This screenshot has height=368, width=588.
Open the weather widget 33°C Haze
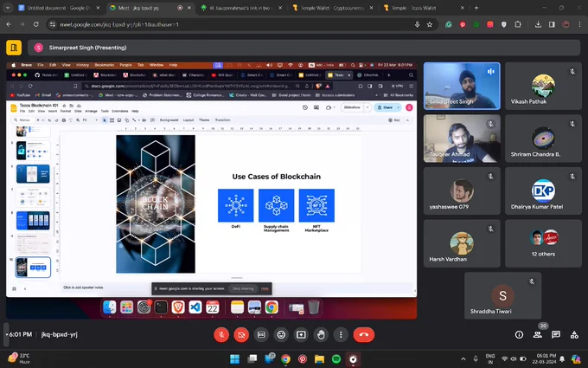19,358
